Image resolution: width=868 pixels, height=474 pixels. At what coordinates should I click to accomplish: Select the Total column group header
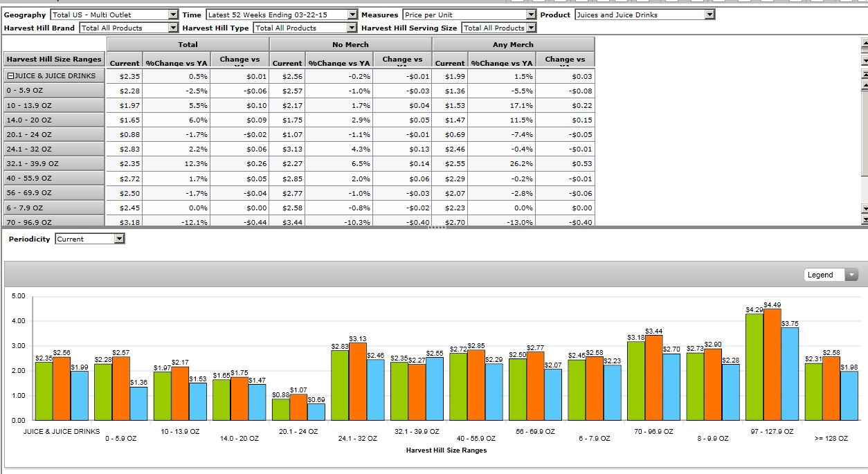click(x=188, y=44)
